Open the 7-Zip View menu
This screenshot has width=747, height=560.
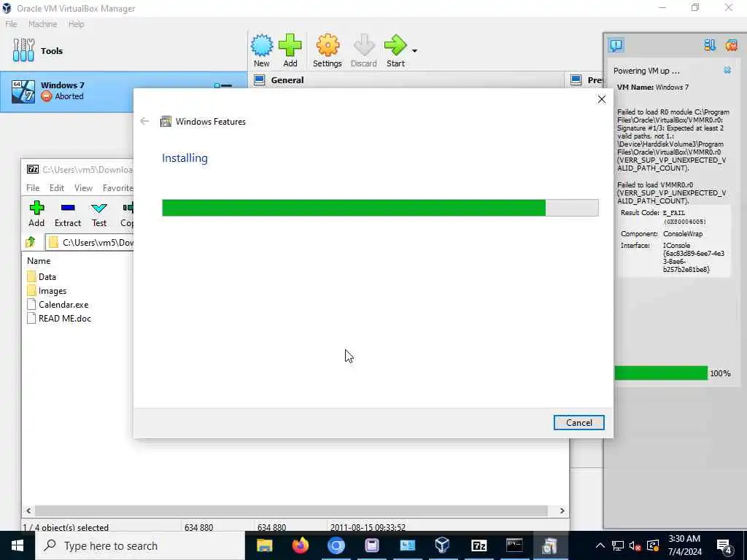(83, 188)
